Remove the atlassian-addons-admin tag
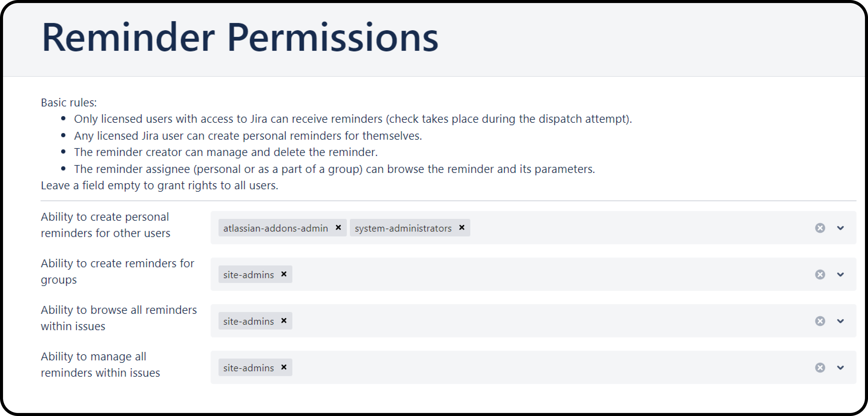The height and width of the screenshot is (416, 868). point(338,228)
